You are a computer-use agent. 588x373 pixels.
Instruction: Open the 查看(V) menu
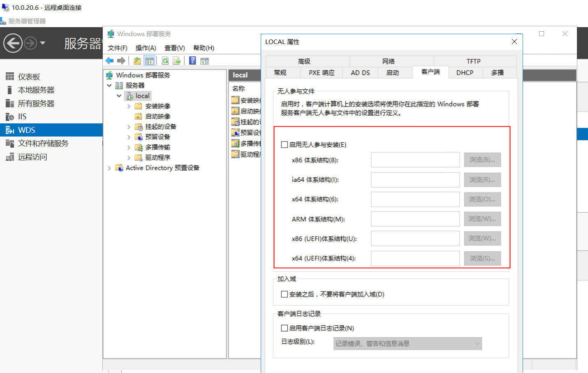click(175, 48)
